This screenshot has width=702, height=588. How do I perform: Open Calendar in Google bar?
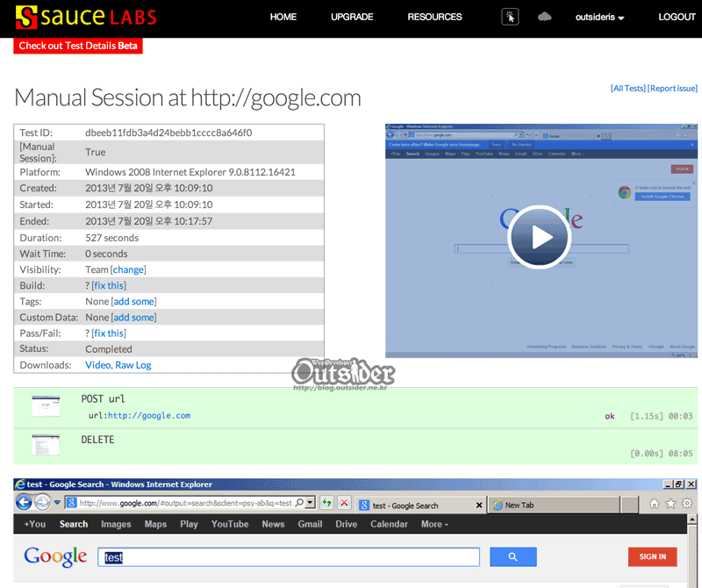(x=389, y=524)
